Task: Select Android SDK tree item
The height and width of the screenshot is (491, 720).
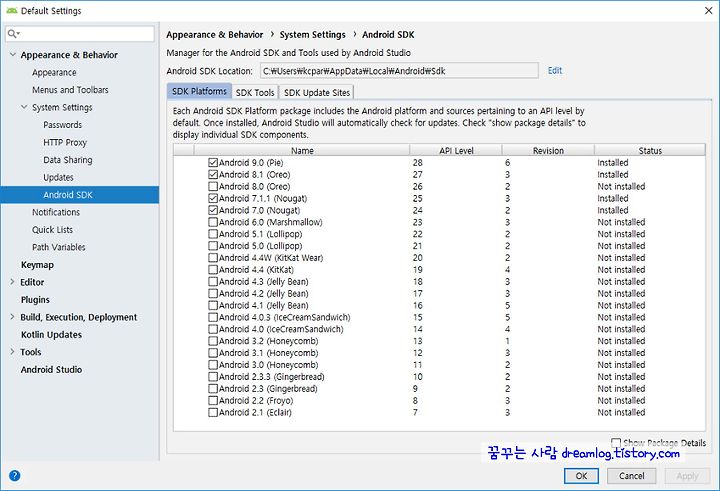Action: pos(80,195)
